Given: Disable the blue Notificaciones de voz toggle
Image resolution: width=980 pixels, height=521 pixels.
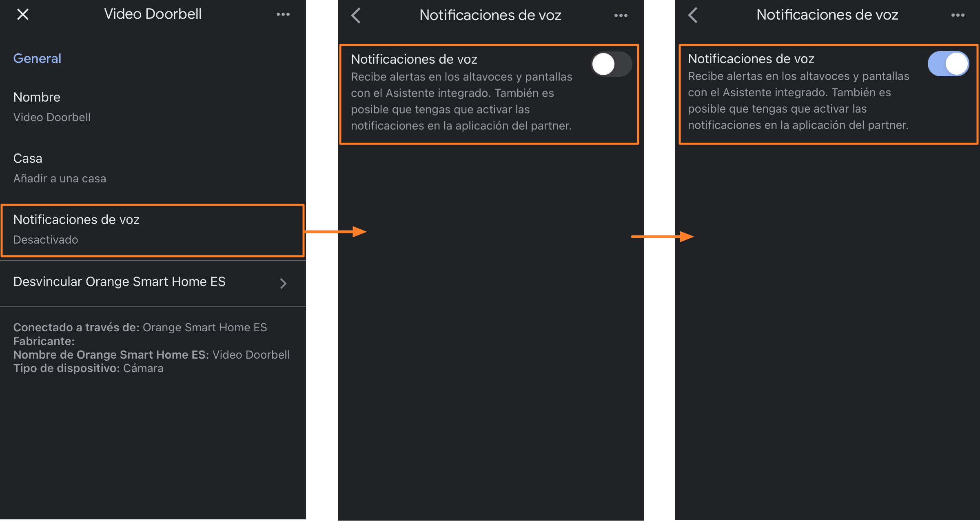Looking at the screenshot, I should point(948,64).
